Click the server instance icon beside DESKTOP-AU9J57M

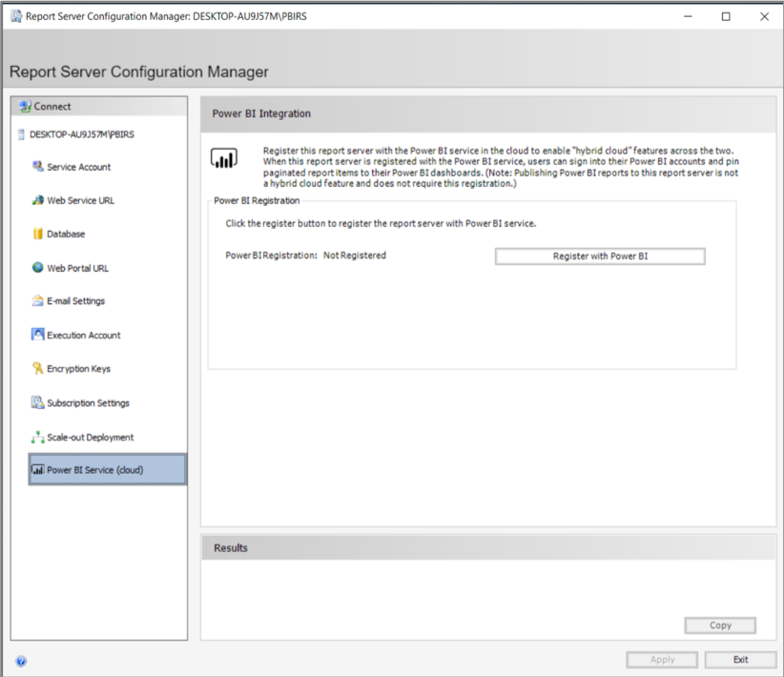tap(21, 134)
